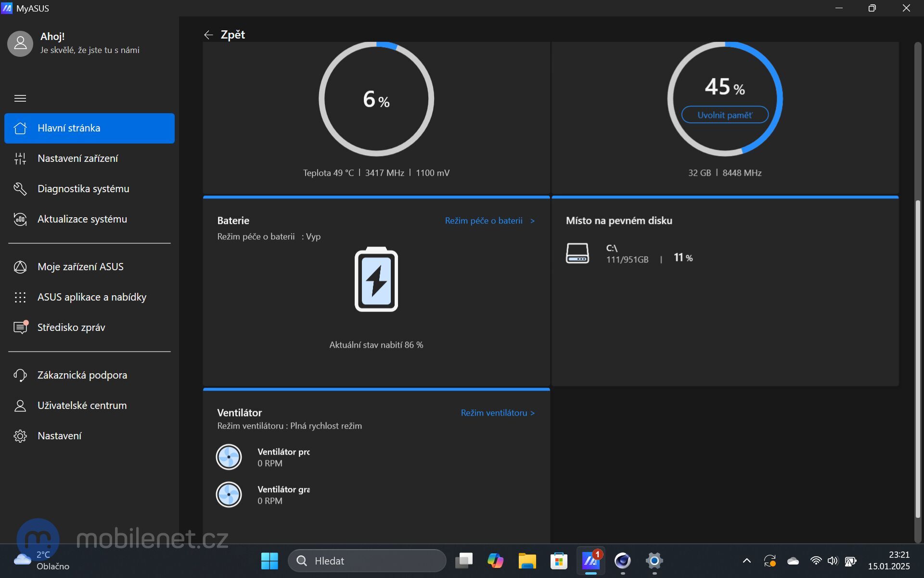The height and width of the screenshot is (578, 924).
Task: Click the processor fan icon
Action: (x=229, y=457)
